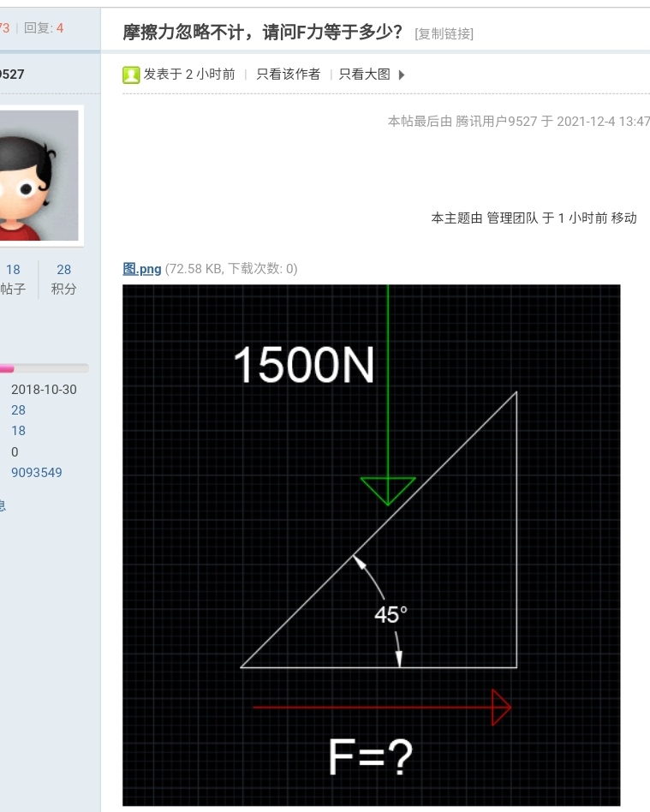The image size is (650, 812).
Task: Open 只看大图 view
Action: click(x=364, y=75)
